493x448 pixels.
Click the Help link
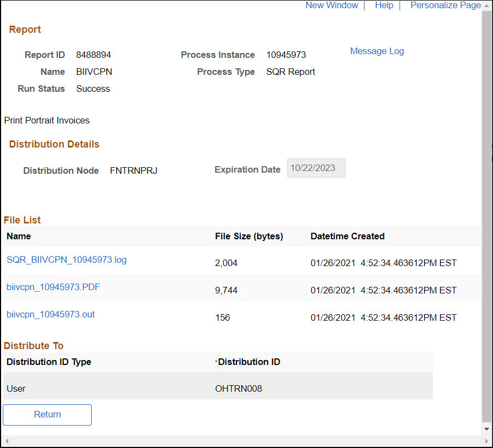coord(384,5)
